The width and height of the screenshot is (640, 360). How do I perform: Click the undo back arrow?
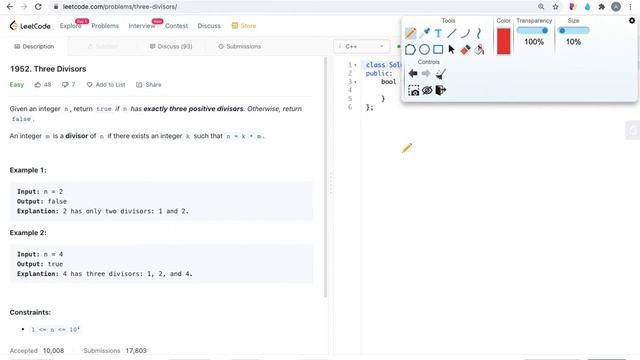413,73
